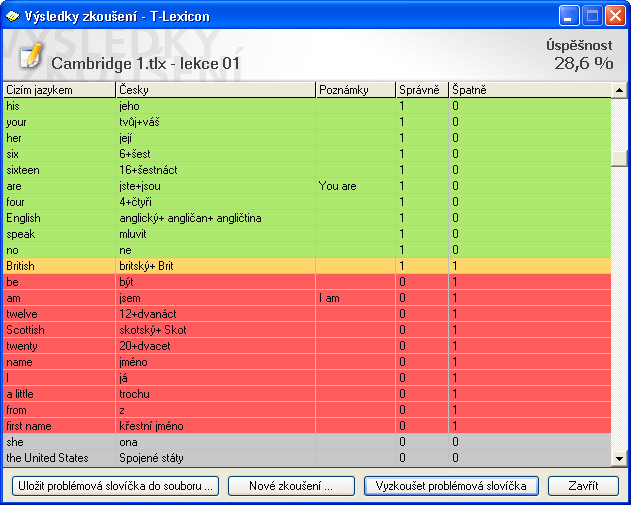Image resolution: width=631 pixels, height=505 pixels.
Task: Select the 'from' word cell
Action: coord(60,410)
